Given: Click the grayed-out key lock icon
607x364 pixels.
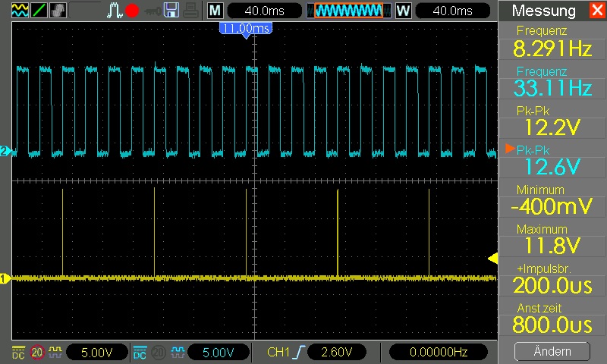Looking at the screenshot, I should [153, 11].
